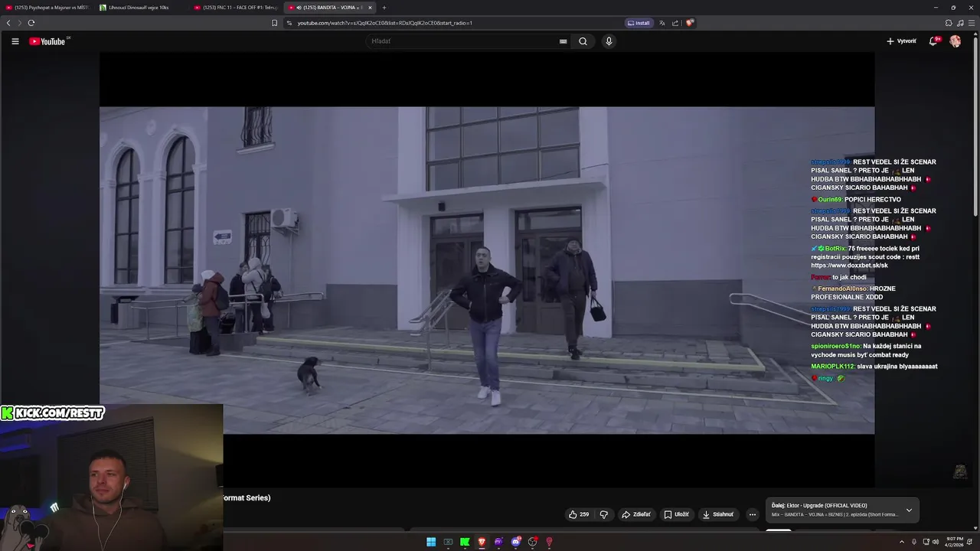Screen dimensions: 980x551
Task: Start voice search with the microphone
Action: 609,41
